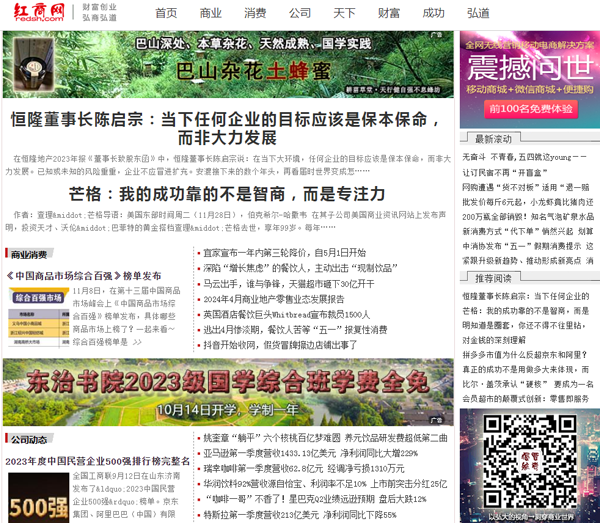600x523 pixels.
Task: Open the 震撼问世 mobile commerce ad
Action: pyautogui.click(x=530, y=80)
